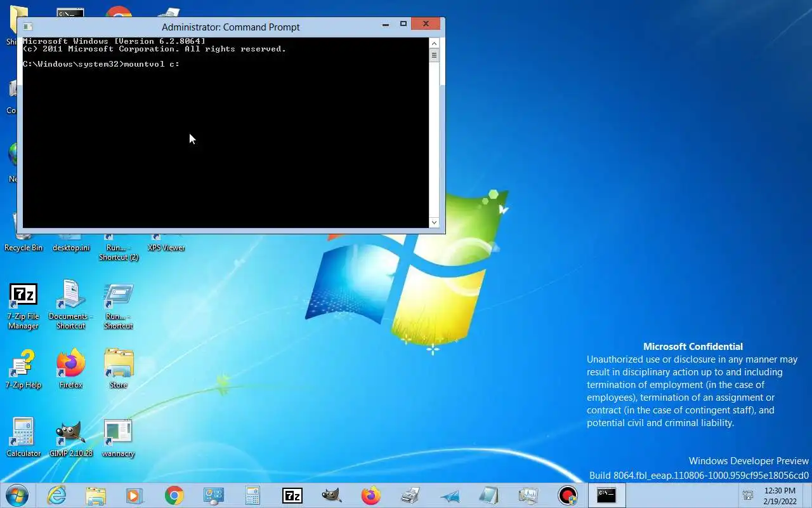Click the 'Administrator: Command Prompt' title bar
This screenshot has height=508, width=812.
231,27
